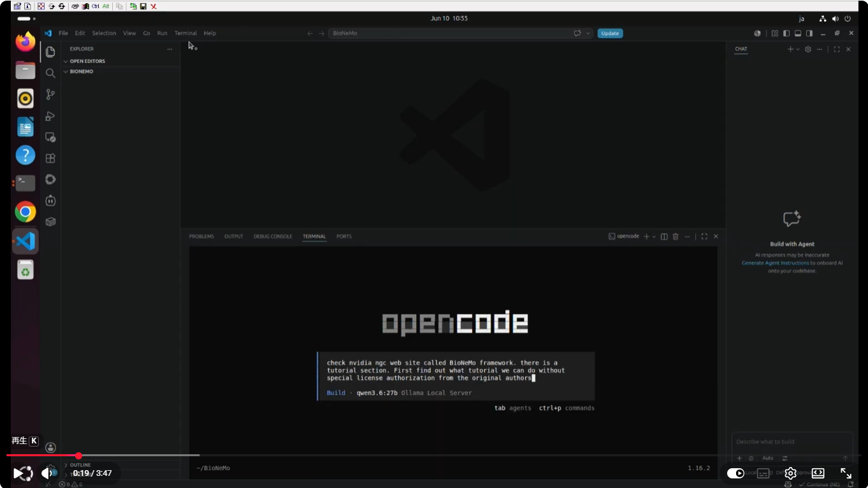Select the opencode terminal label
Screen dimensions: 868x488
(623, 236)
